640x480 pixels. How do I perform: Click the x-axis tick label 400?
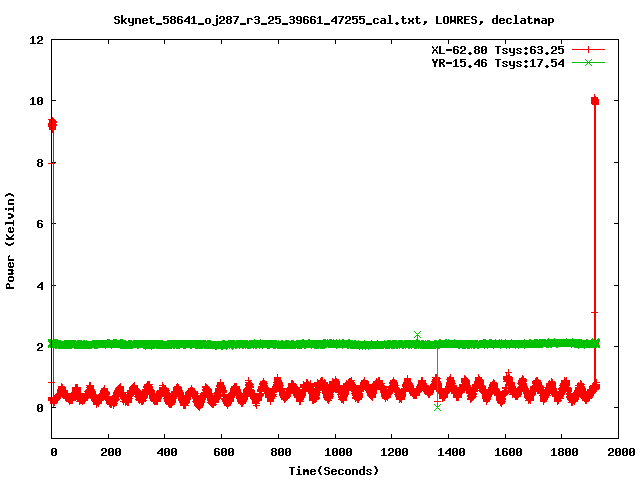tap(166, 453)
